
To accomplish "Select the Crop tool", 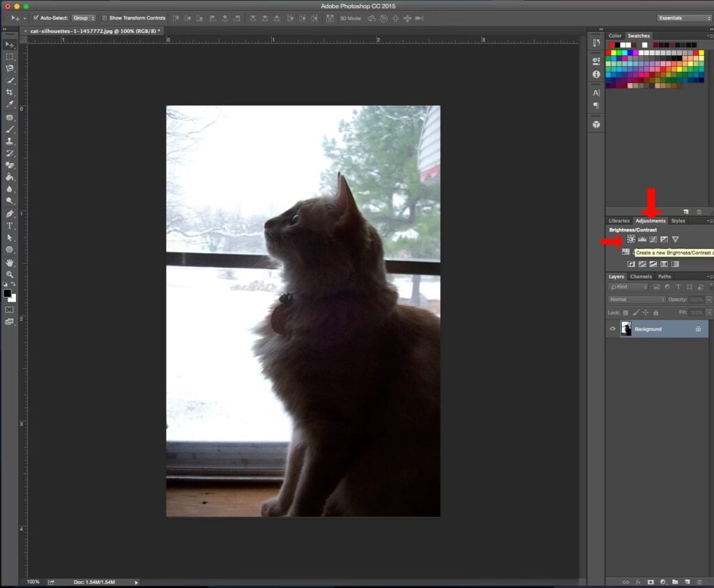I will (x=10, y=92).
